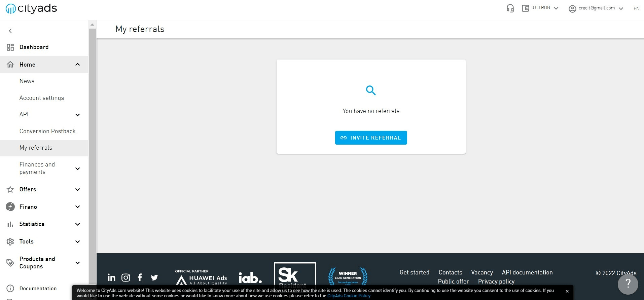The height and width of the screenshot is (300, 644).
Task: Expand the Tools menu
Action: tap(78, 241)
